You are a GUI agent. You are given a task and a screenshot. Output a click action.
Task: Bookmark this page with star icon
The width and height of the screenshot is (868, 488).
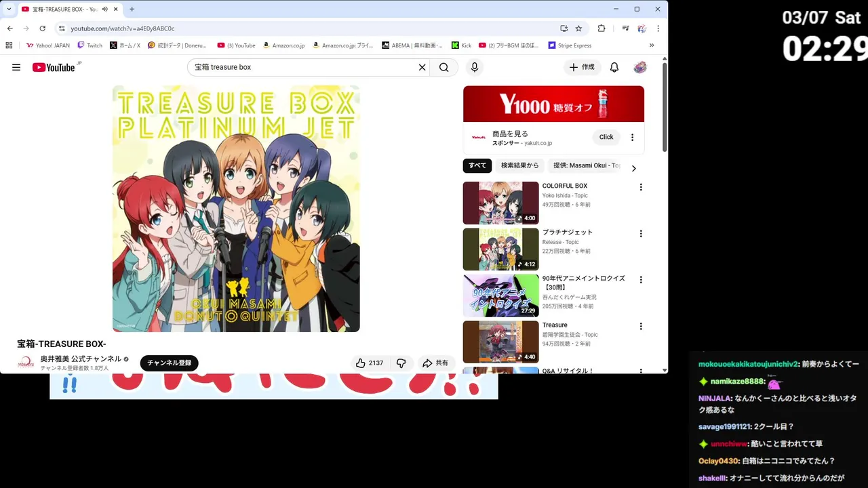point(578,28)
